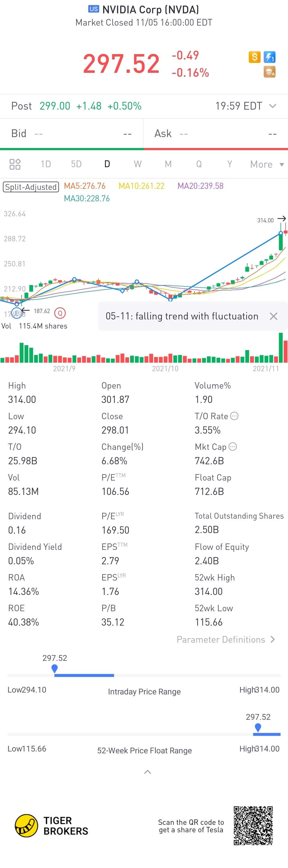The height and width of the screenshot is (868, 288).
Task: Tap the Tesla share QR code
Action: (x=253, y=826)
